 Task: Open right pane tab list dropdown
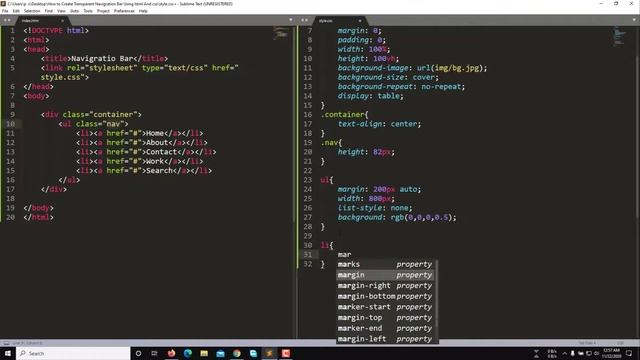click(x=634, y=20)
